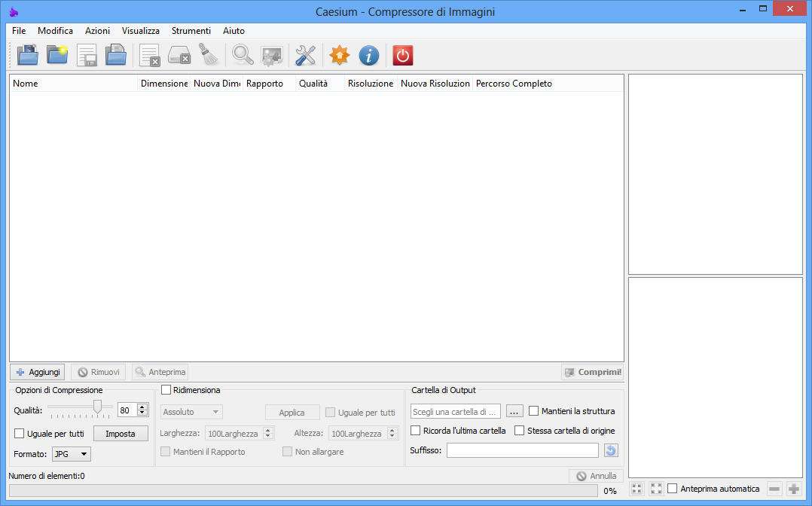Click the Aggiungi button

click(38, 372)
